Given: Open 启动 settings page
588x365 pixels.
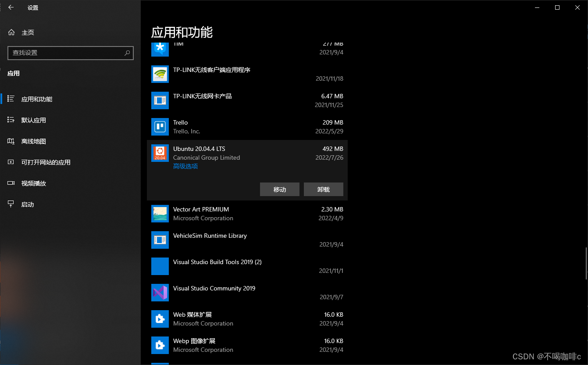Looking at the screenshot, I should (70, 204).
